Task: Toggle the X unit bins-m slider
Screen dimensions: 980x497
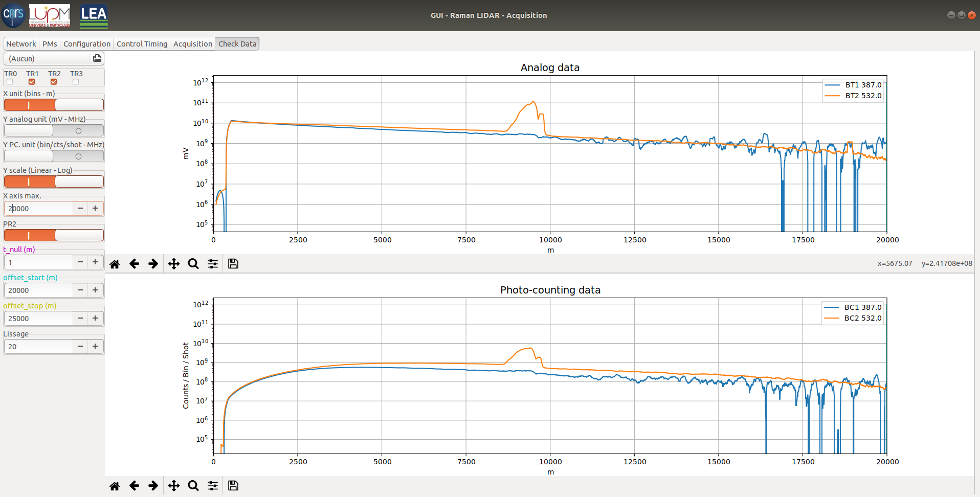Action: (x=54, y=105)
